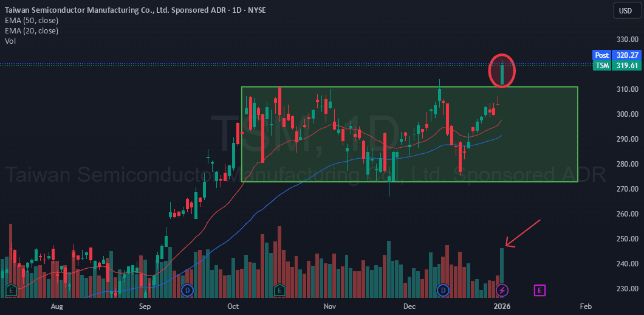644x315 pixels.
Task: Open the purple upcoming earnings E marker
Action: pyautogui.click(x=539, y=290)
